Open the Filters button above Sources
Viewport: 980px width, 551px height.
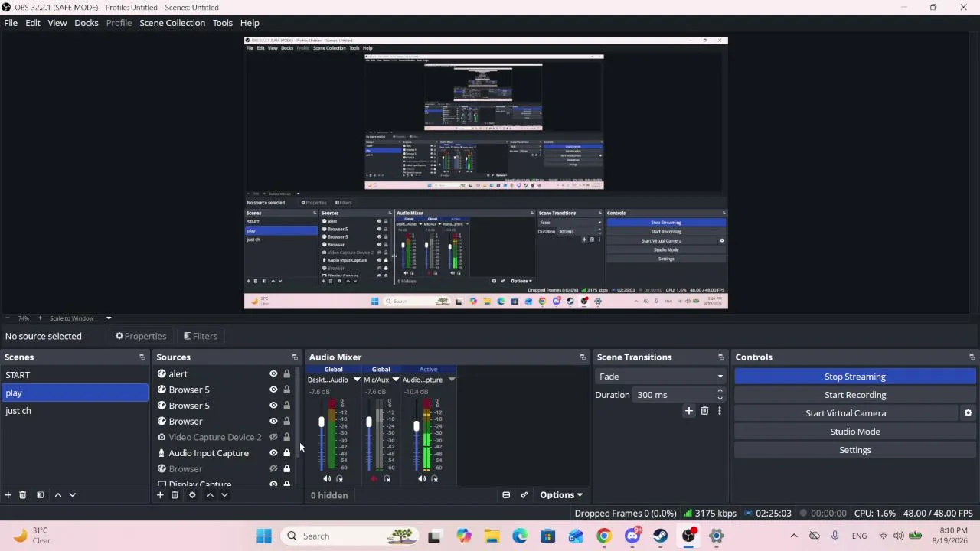[x=201, y=336]
